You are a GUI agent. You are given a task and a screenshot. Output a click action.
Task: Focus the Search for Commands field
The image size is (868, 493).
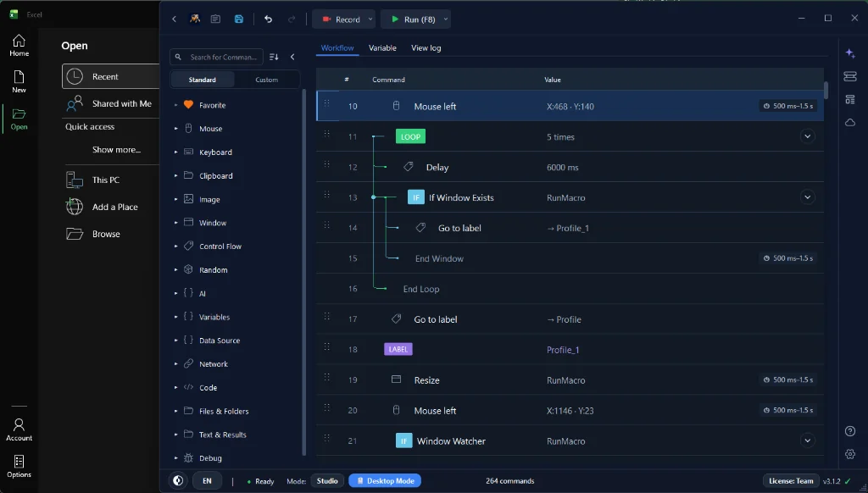point(216,57)
